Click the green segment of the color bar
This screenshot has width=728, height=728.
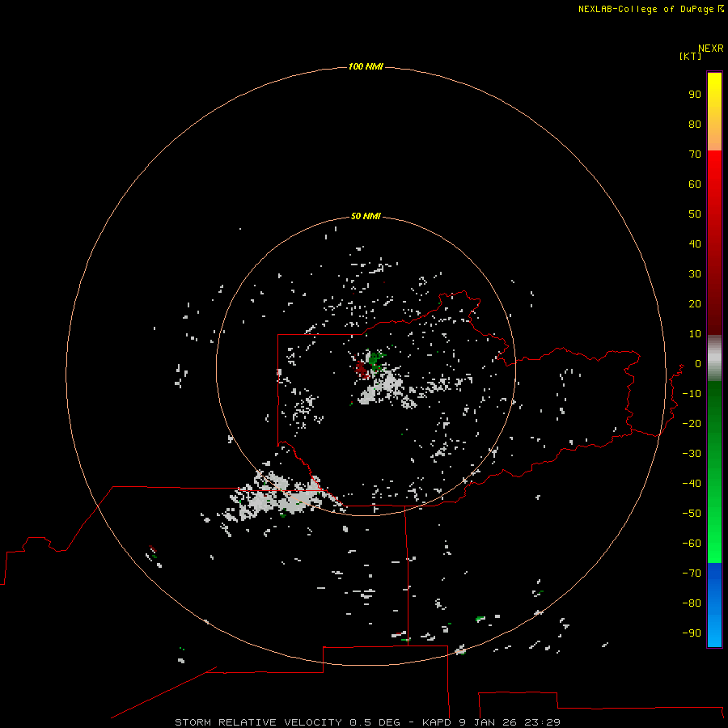point(714,472)
